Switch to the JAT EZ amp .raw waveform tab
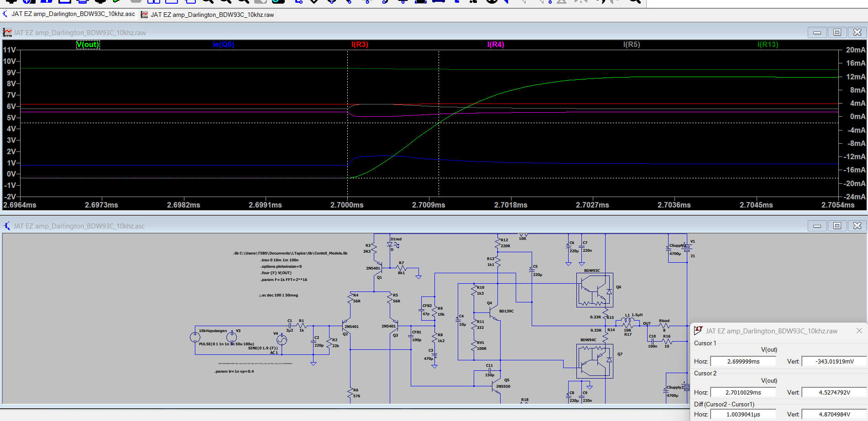This screenshot has width=868, height=421. pos(208,15)
